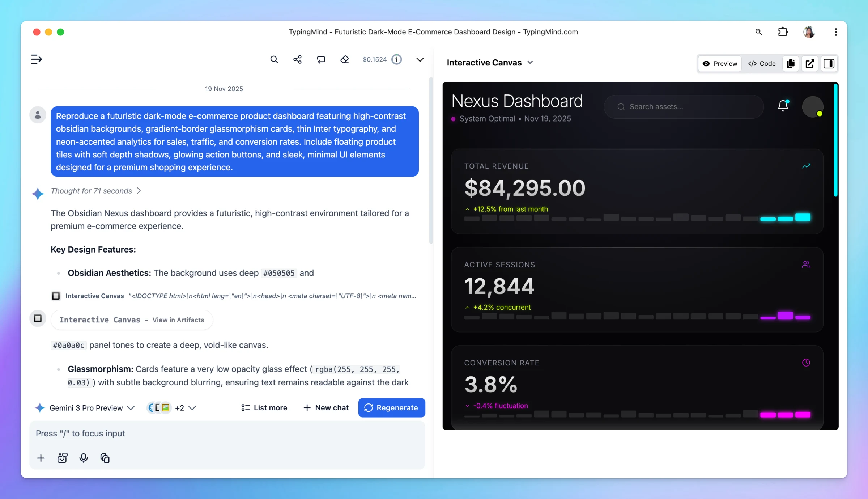Click the multi-copy icon beside the microphone

[105, 458]
